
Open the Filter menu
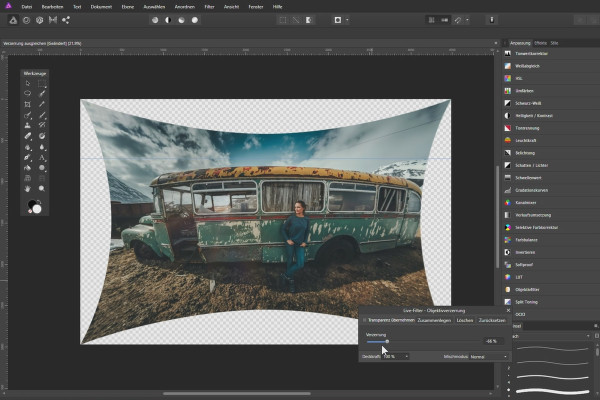tap(209, 7)
